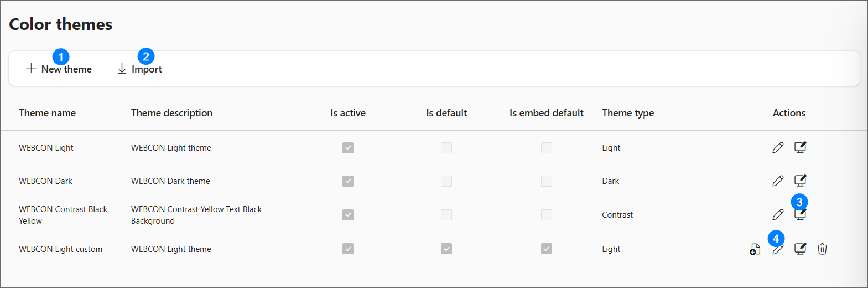Open the preview icon for WEBCON Dark
The image size is (868, 288).
tap(800, 181)
